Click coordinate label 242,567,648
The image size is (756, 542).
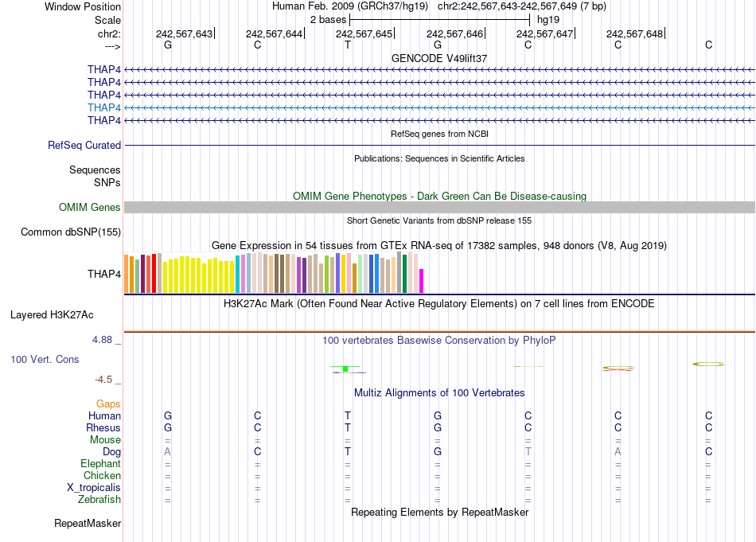634,33
